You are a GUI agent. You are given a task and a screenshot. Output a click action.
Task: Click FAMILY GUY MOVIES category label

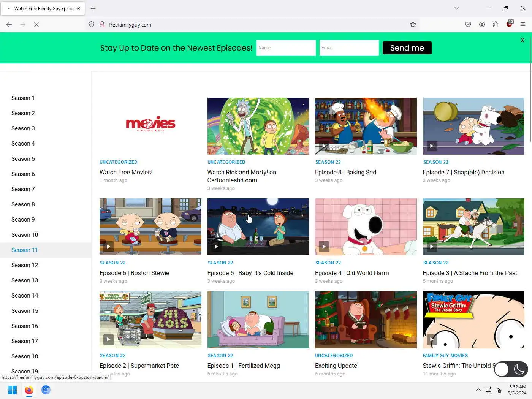pyautogui.click(x=445, y=356)
